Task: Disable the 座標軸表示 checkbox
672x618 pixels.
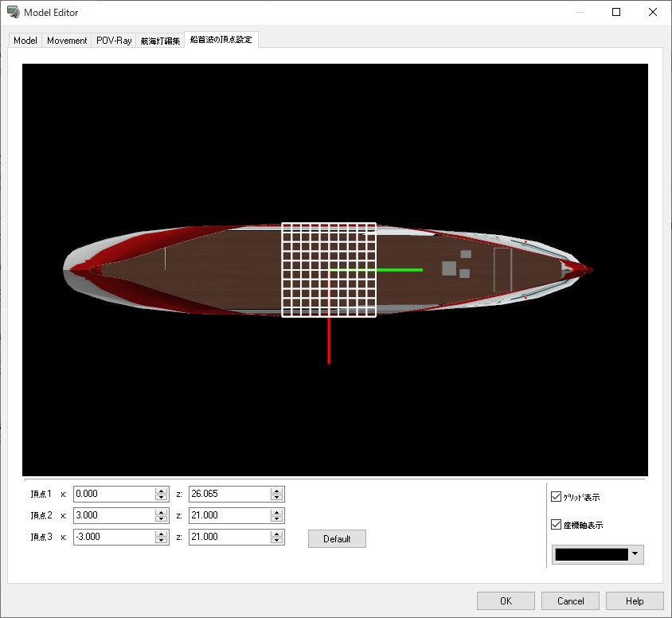Action: point(557,525)
